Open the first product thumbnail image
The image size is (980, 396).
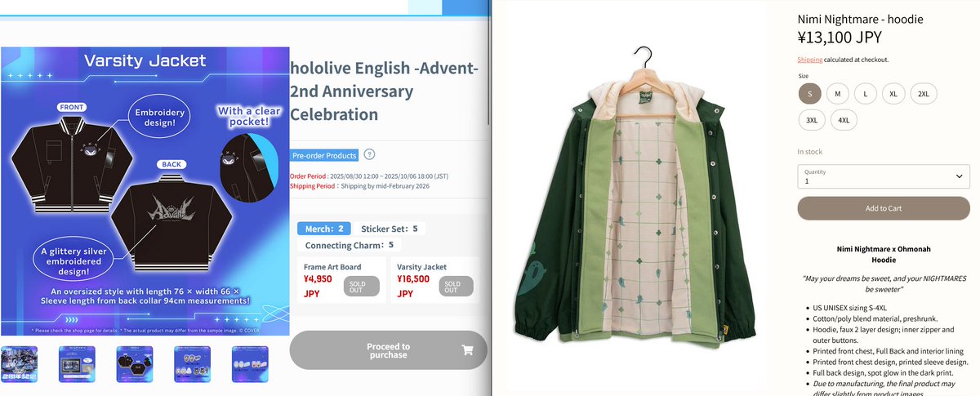point(20,364)
